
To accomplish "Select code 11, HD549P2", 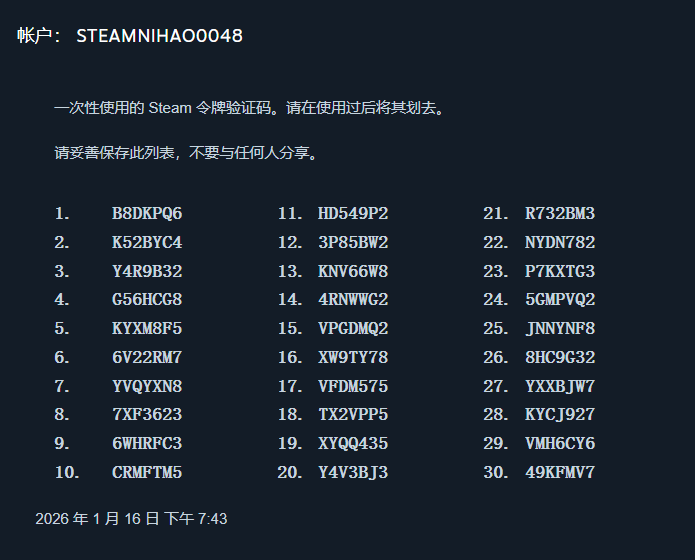I will pyautogui.click(x=353, y=214).
